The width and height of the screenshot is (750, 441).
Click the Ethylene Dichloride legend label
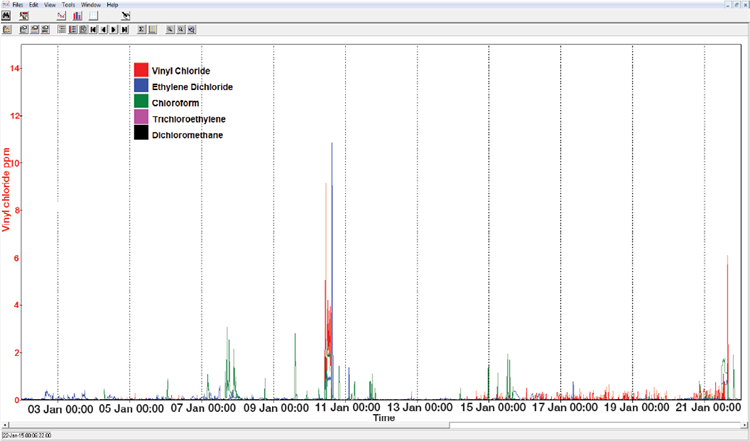(192, 87)
